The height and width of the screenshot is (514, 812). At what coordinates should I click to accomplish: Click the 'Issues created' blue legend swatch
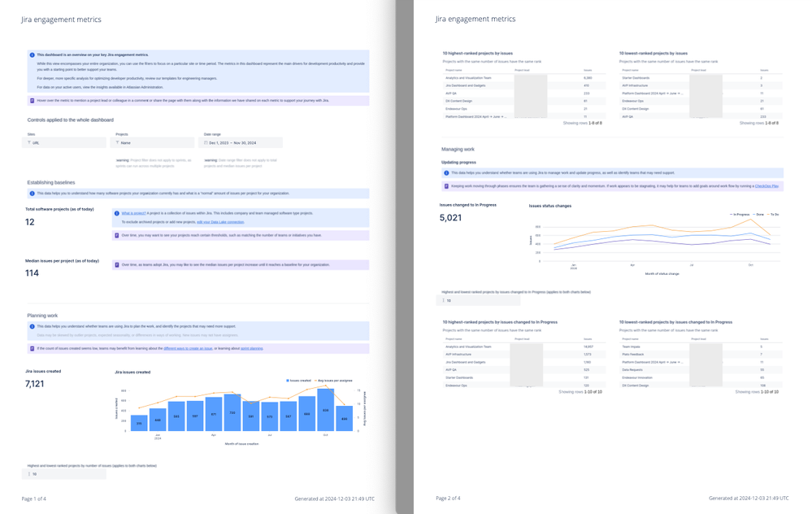pyautogui.click(x=288, y=381)
